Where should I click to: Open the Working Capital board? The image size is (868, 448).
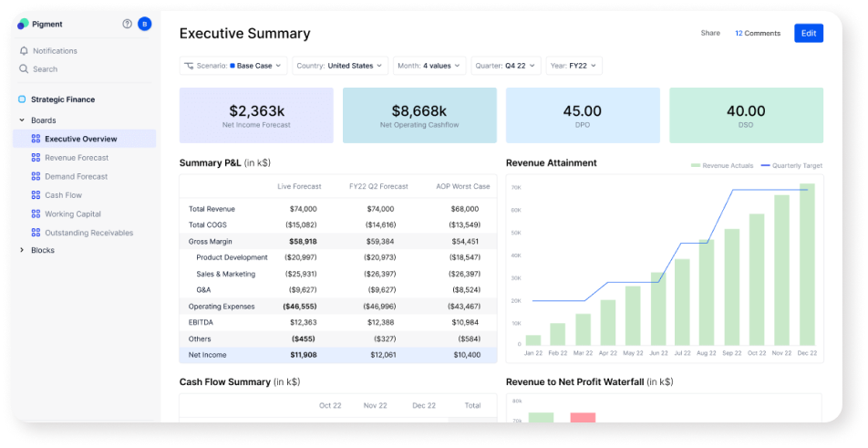72,214
